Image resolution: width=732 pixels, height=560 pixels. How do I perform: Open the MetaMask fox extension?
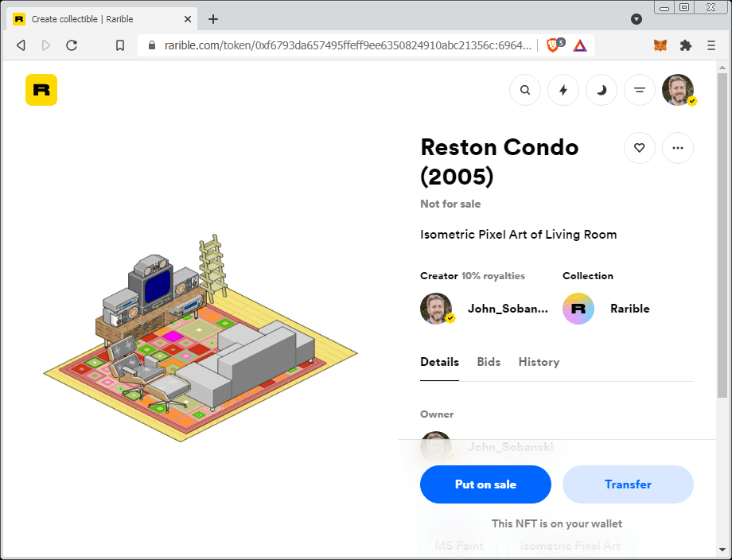tap(660, 45)
